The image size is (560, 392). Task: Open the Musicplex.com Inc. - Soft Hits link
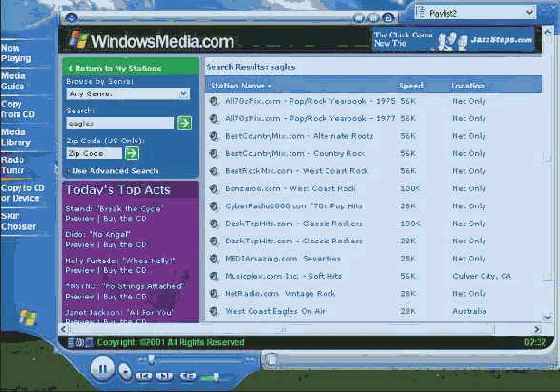tap(284, 276)
